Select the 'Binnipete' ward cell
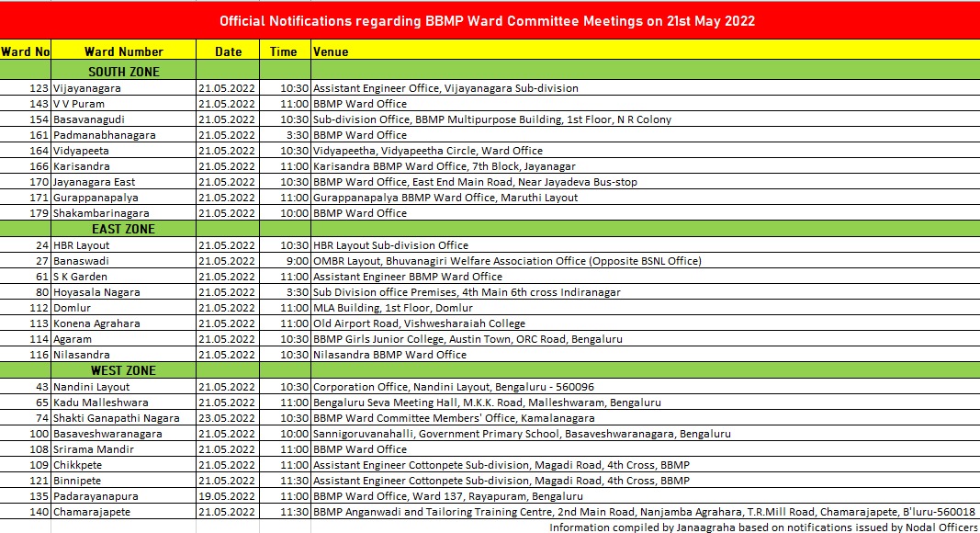Screen dimensions: 980x533 [x=124, y=481]
